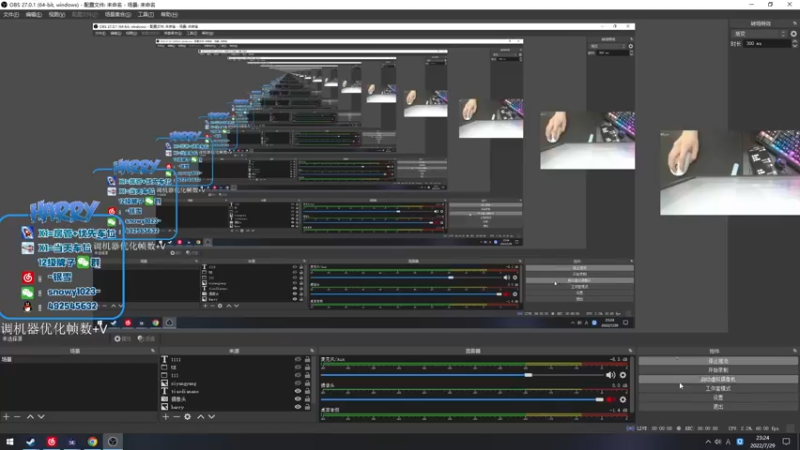The image size is (800, 450).
Task: Toggle lock on the 1111 source
Action: [307, 360]
